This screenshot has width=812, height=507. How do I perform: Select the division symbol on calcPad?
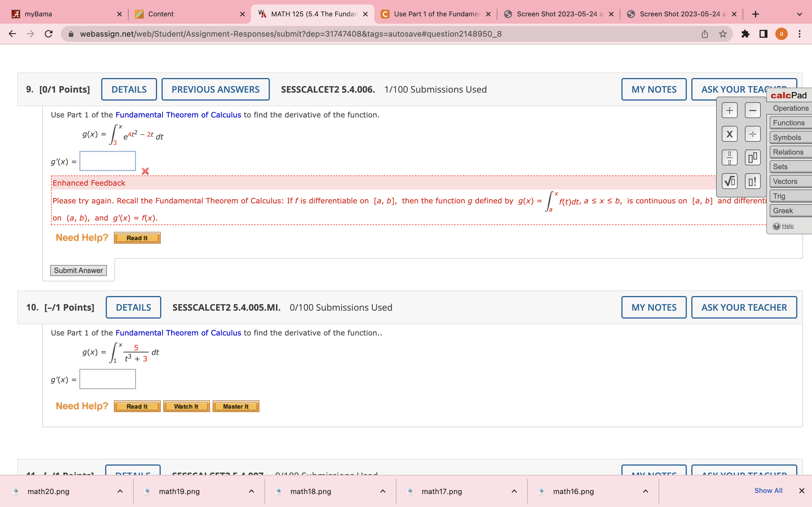tap(753, 134)
